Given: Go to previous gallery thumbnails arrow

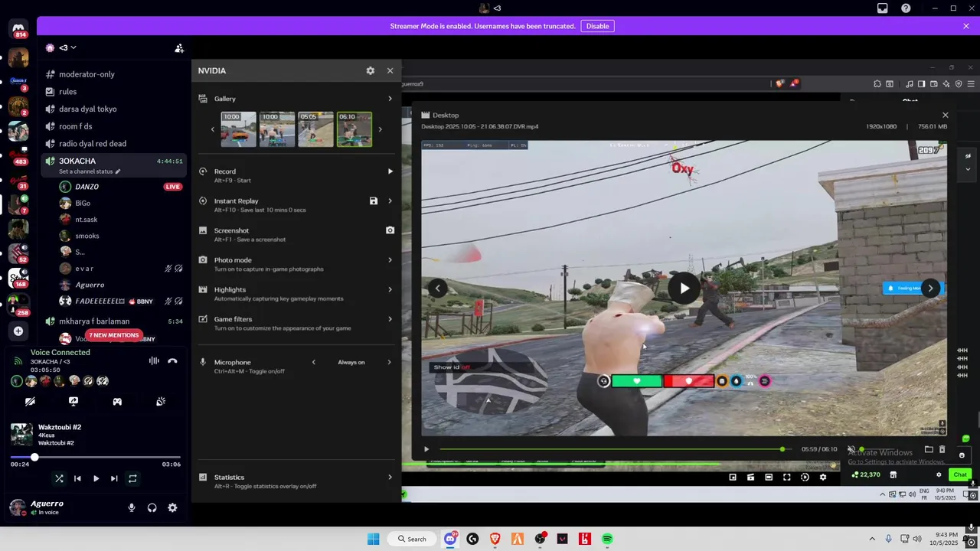Looking at the screenshot, I should [x=213, y=129].
